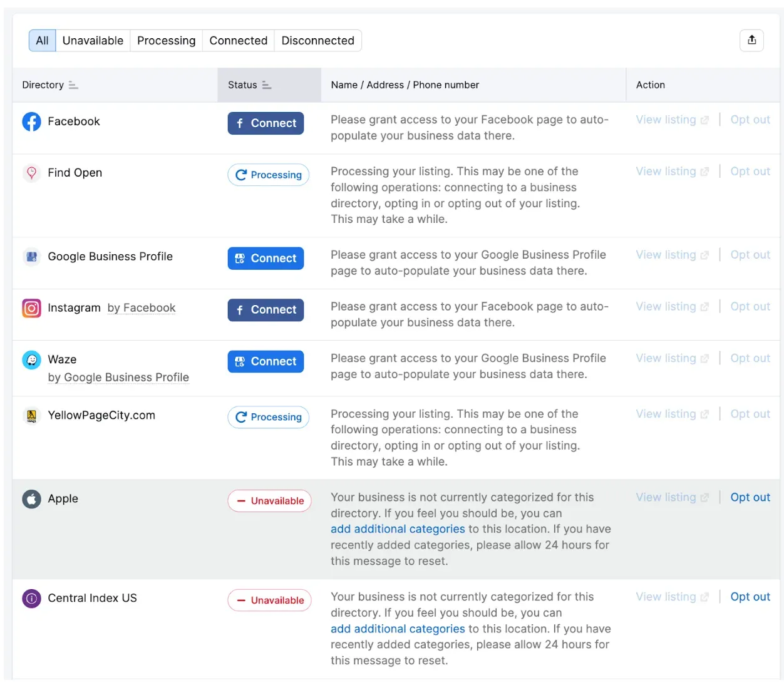Click the Find Open pin icon
The height and width of the screenshot is (685, 784).
31,173
